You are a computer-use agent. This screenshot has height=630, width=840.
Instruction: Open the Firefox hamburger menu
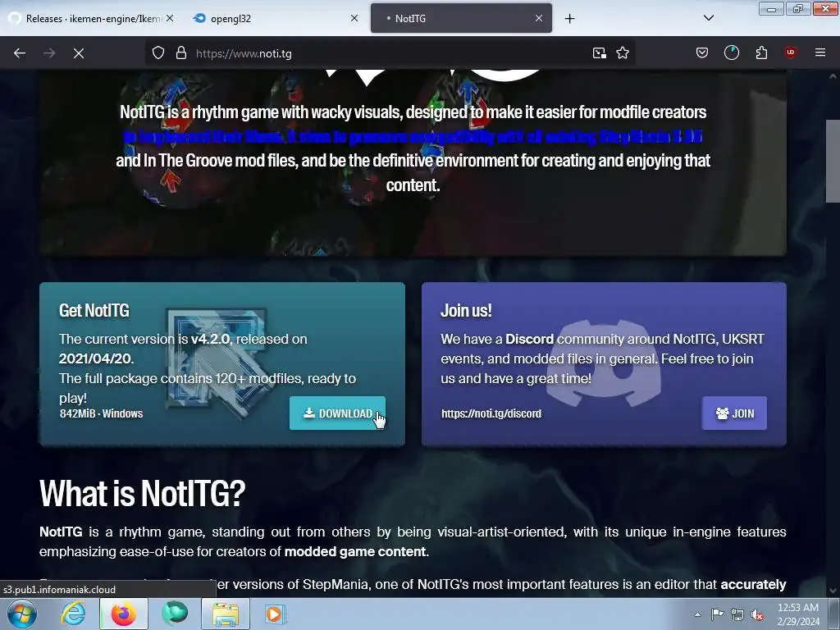tap(820, 52)
